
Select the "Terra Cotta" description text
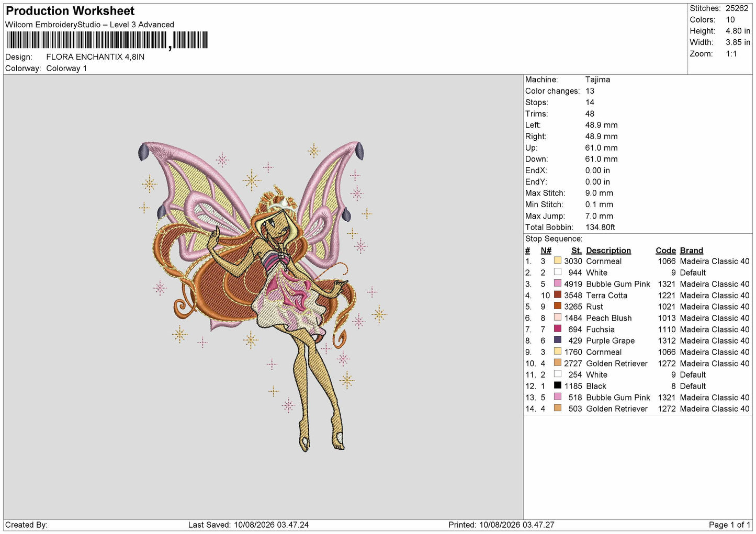click(x=606, y=296)
